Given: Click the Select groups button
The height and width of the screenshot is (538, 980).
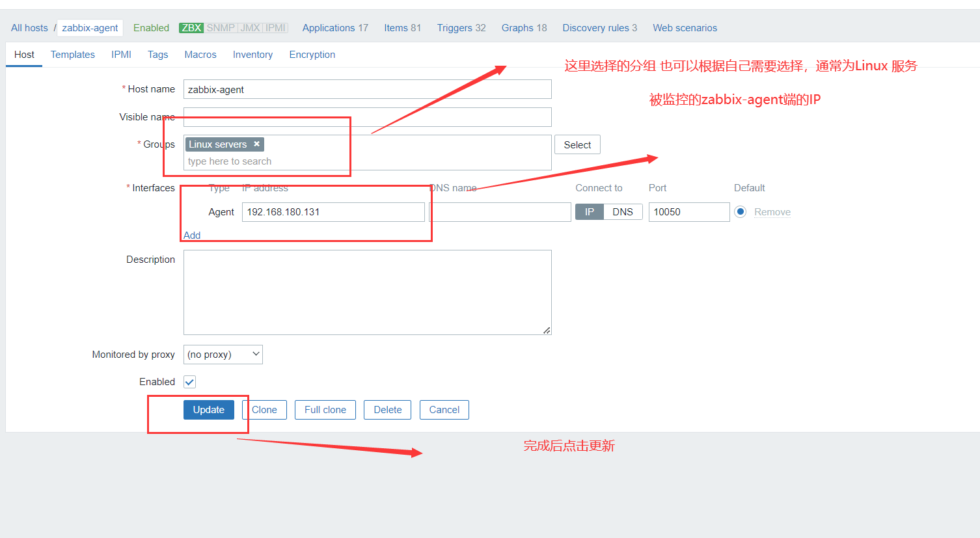Looking at the screenshot, I should [x=577, y=144].
